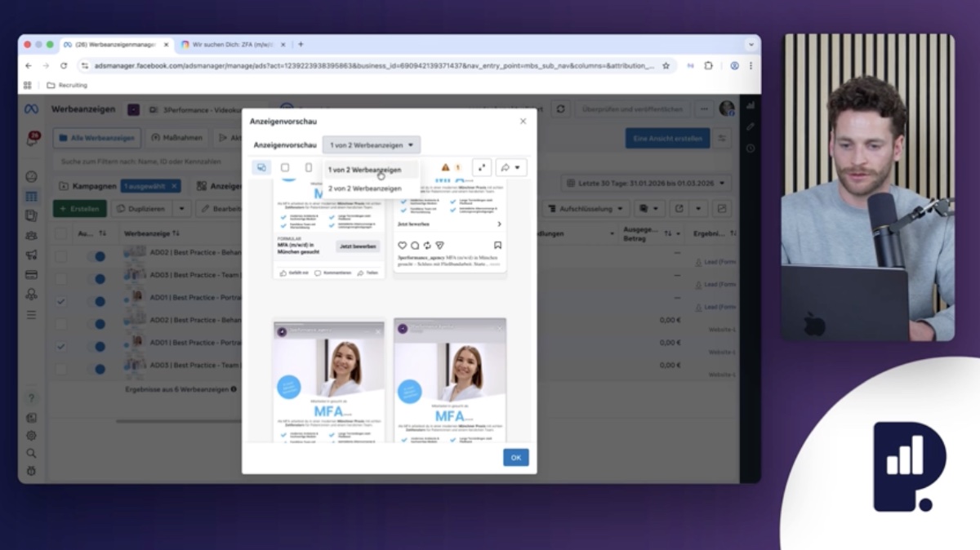The width and height of the screenshot is (980, 550).
Task: Open the pencil edit icon in right panel
Action: point(751,126)
